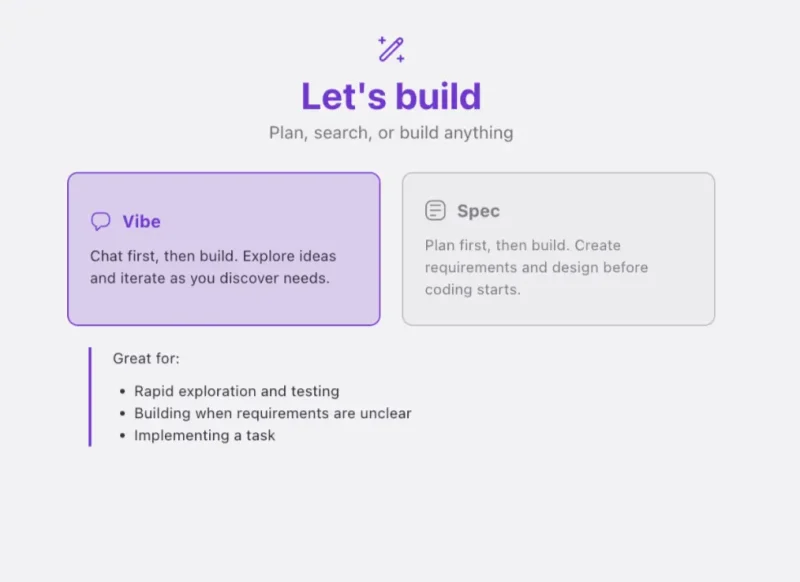Viewport: 800px width, 582px height.
Task: Click the "Plan first, then build" description
Action: [522, 245]
